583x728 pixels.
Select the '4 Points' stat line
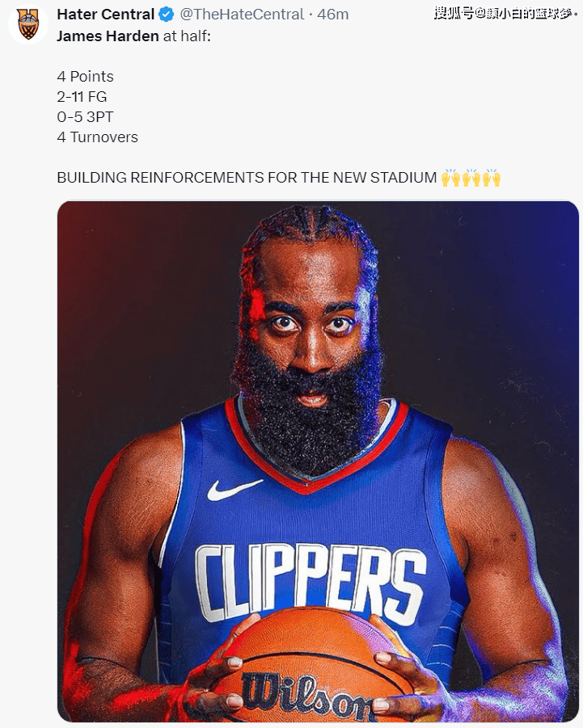point(85,76)
